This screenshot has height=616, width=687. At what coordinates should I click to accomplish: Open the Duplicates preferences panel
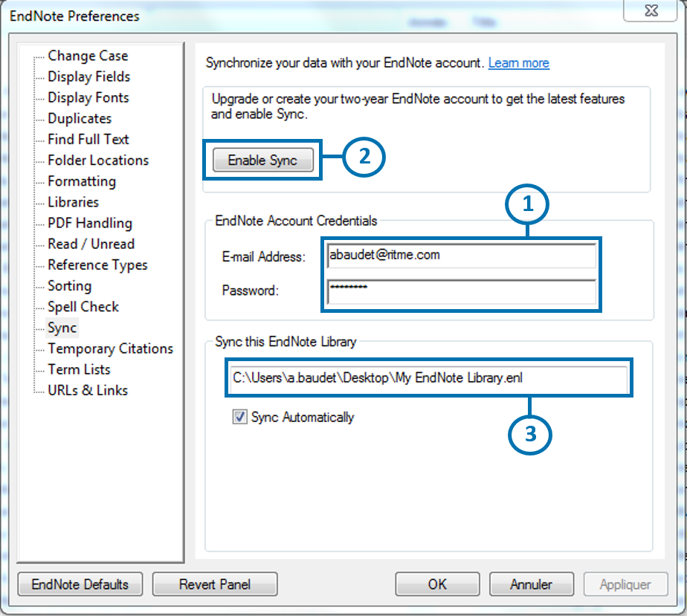[80, 118]
